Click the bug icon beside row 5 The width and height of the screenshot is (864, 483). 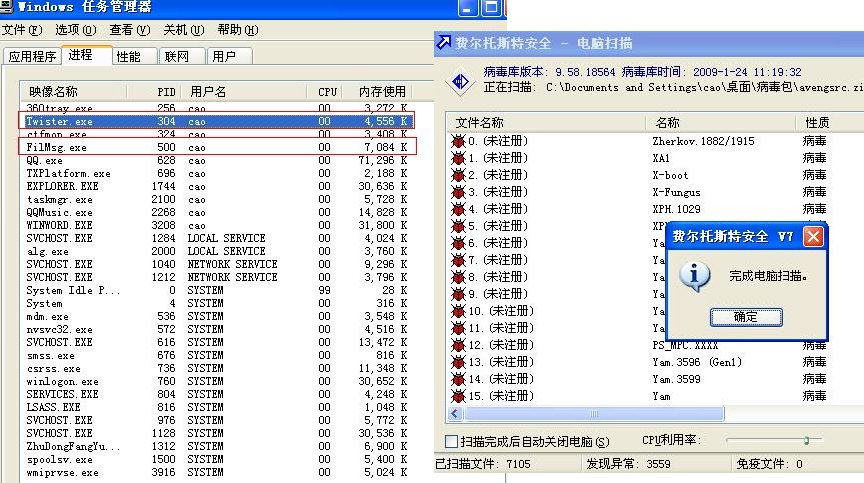[458, 226]
